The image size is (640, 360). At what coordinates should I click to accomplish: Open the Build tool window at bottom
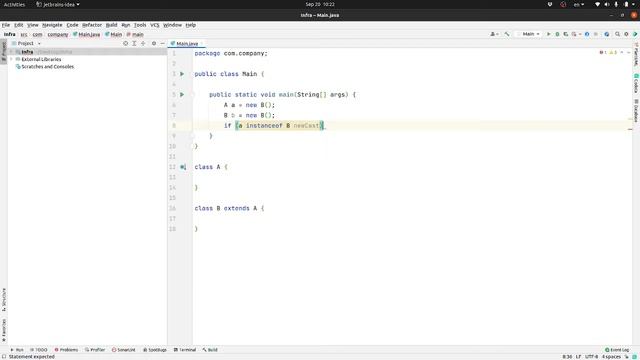click(x=210, y=350)
